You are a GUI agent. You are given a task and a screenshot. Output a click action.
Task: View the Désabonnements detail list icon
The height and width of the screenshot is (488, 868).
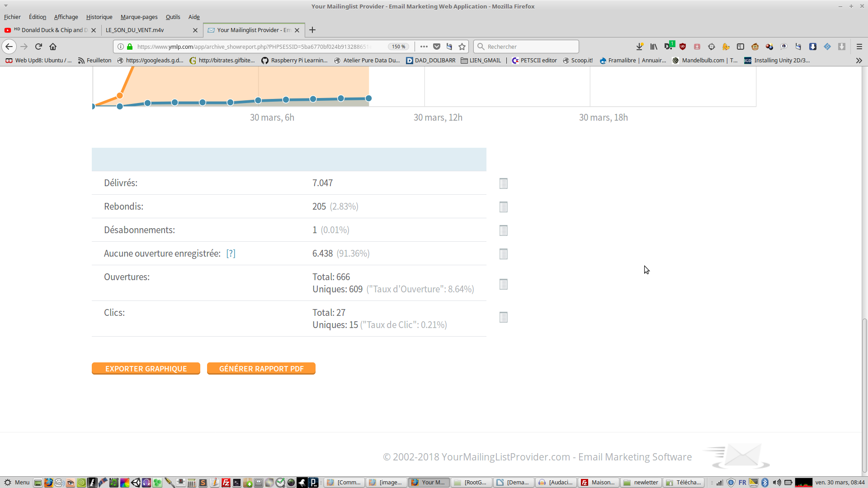point(503,230)
